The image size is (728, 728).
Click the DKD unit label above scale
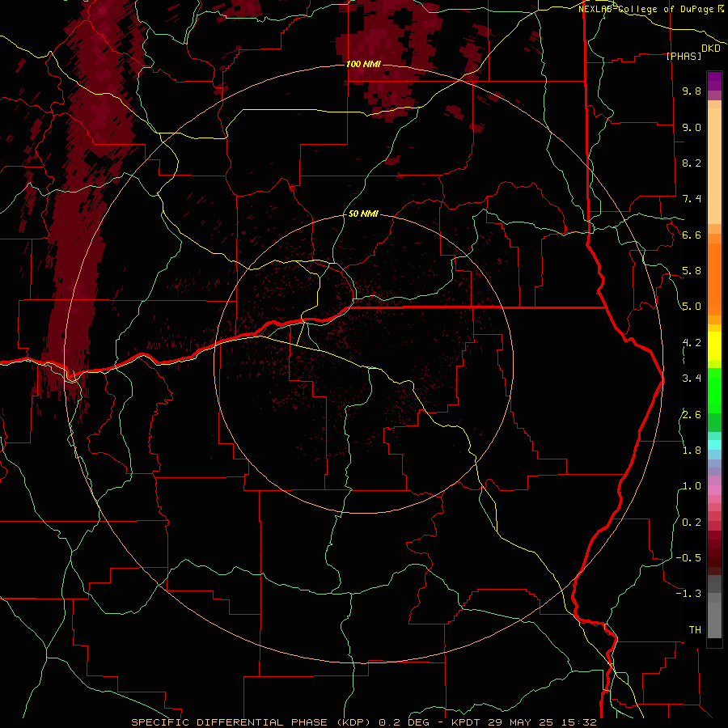pyautogui.click(x=711, y=49)
